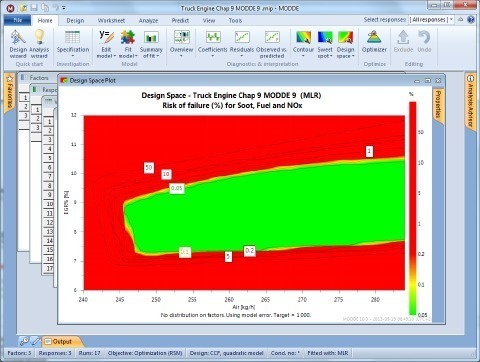Open the File menu
The height and width of the screenshot is (362, 480).
(x=18, y=20)
